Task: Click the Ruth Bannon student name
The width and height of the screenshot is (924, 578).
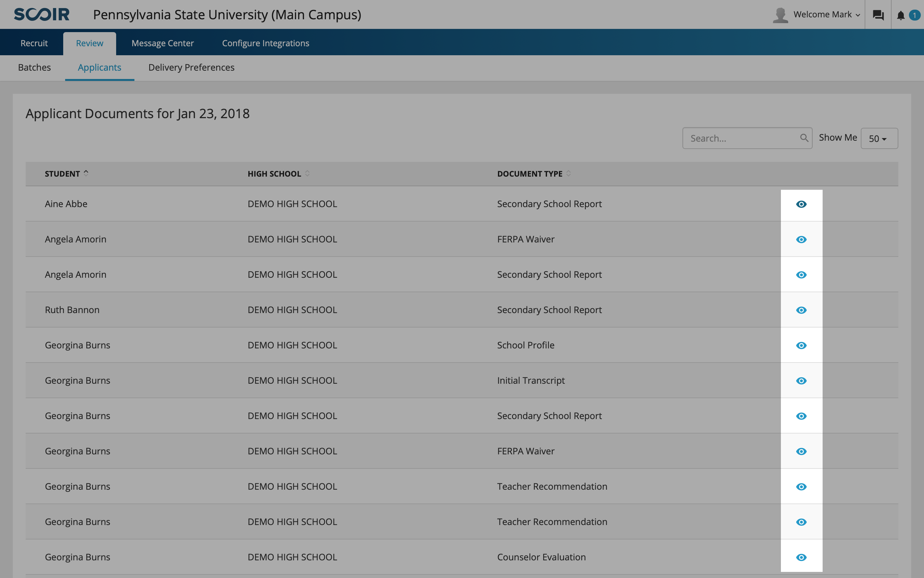Action: (x=72, y=310)
